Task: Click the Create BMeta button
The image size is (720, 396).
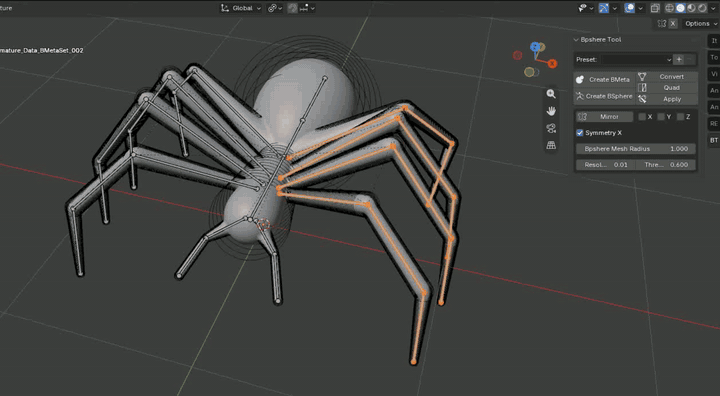Action: pos(604,79)
